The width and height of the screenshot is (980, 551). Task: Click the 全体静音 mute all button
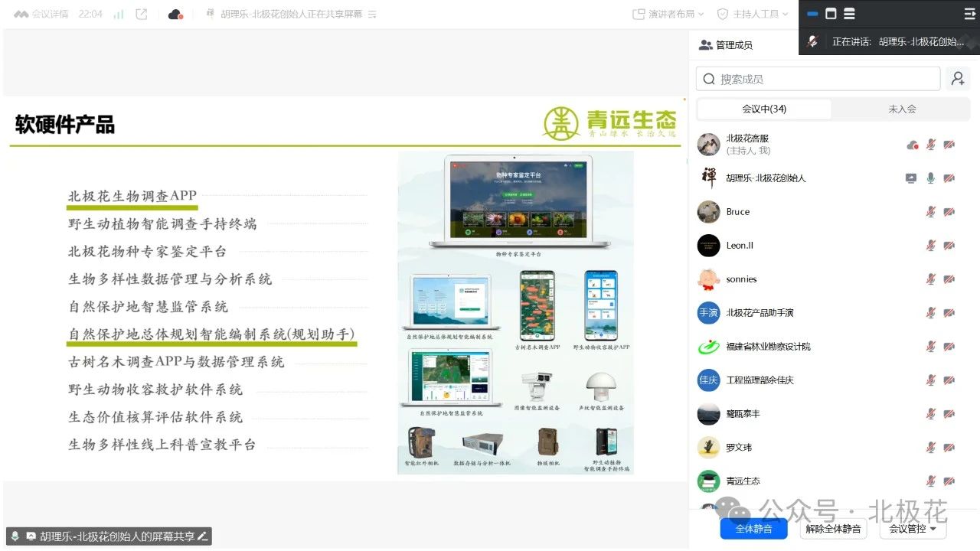[753, 529]
